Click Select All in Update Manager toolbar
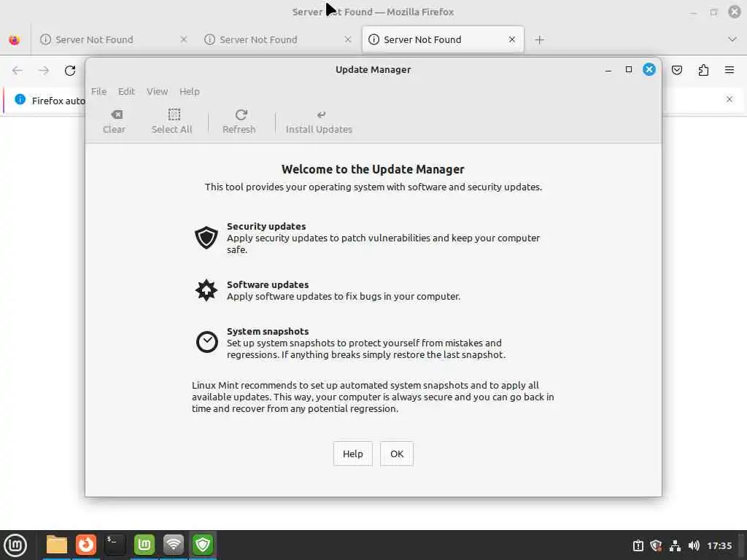This screenshot has width=747, height=560. tap(171, 122)
